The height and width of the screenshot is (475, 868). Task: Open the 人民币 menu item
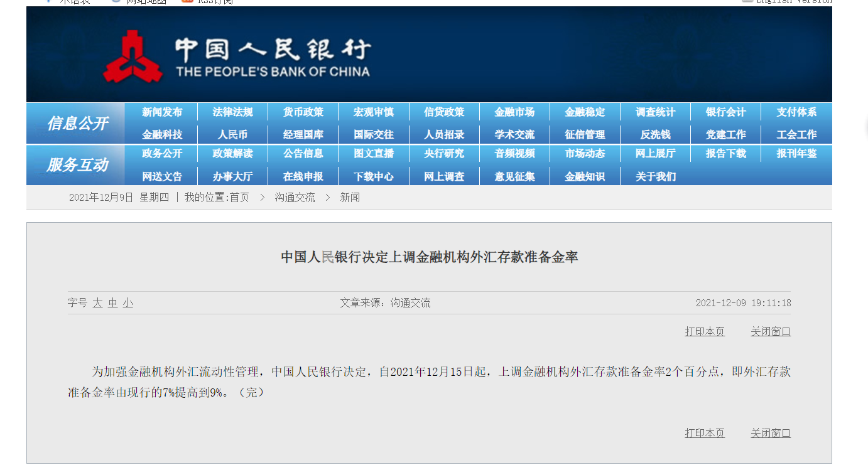[x=232, y=134]
